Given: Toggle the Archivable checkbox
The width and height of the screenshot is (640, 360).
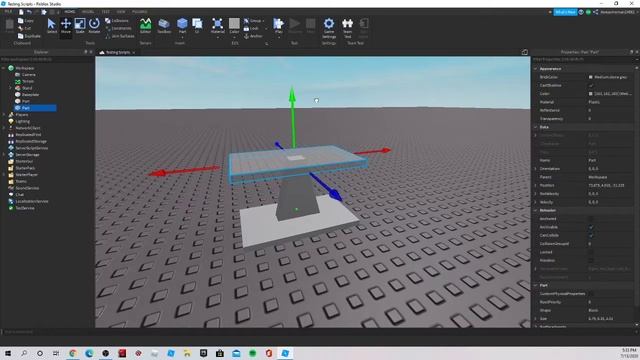Looking at the screenshot, I should 591,227.
